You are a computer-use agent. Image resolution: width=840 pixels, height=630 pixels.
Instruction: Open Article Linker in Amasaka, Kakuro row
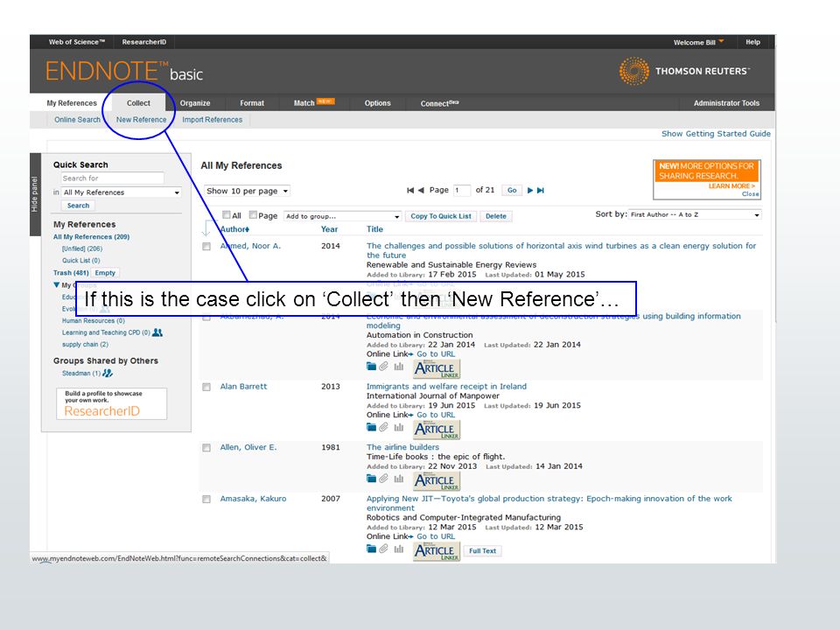pos(437,550)
